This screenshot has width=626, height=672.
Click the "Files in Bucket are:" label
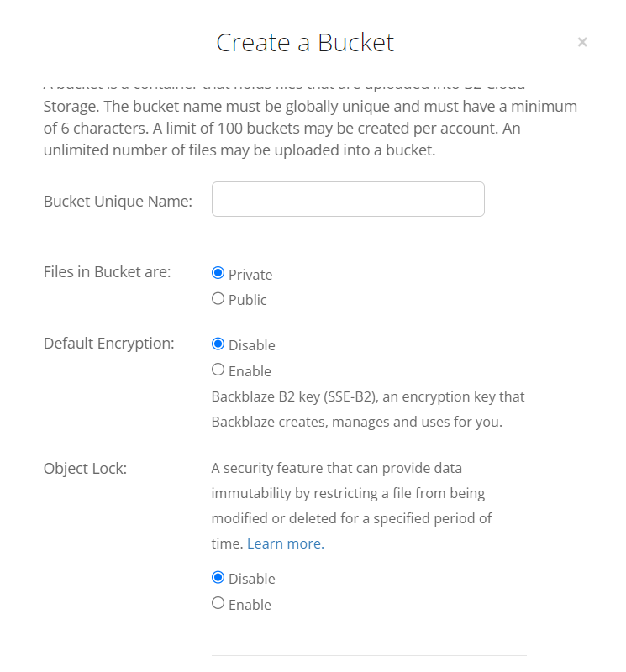(x=107, y=272)
